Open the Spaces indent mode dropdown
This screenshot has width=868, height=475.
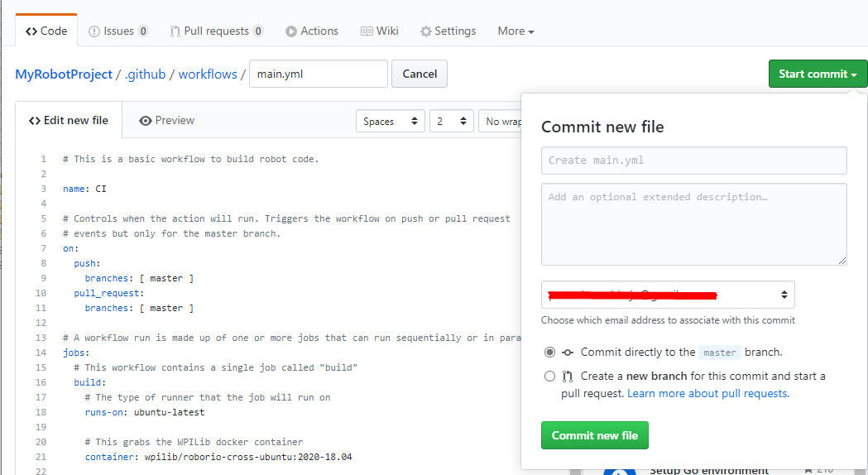pyautogui.click(x=391, y=121)
